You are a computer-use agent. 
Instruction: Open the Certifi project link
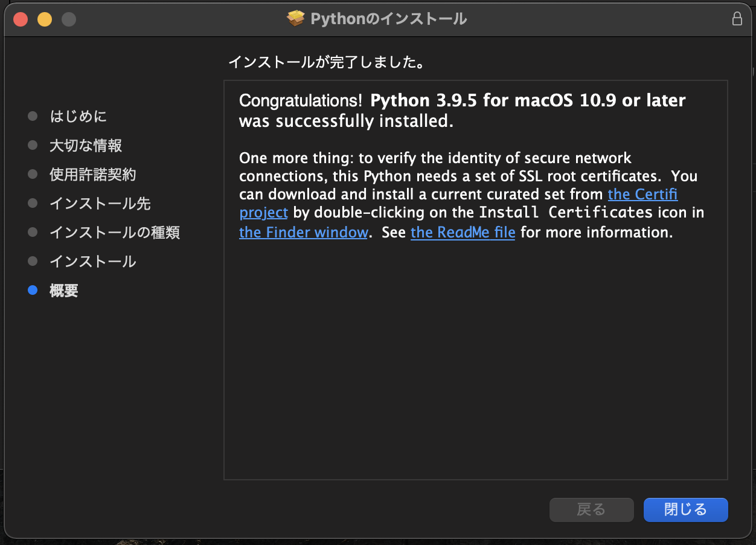click(x=642, y=195)
